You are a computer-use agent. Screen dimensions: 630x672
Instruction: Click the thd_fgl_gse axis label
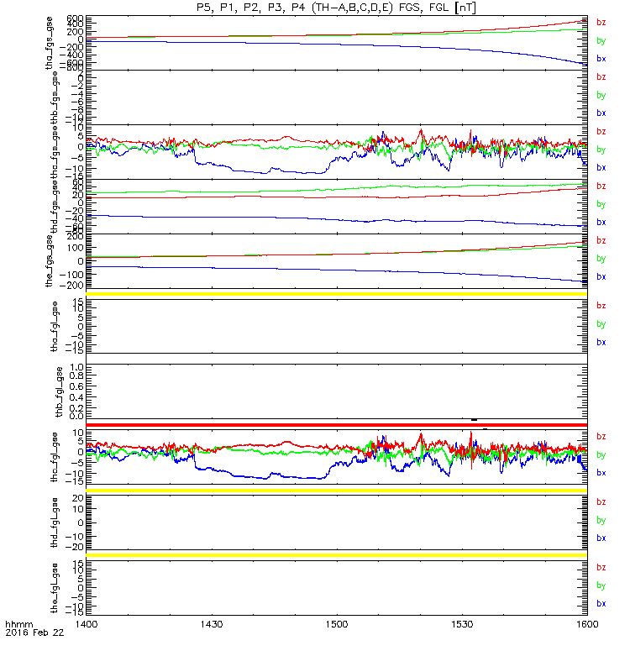55,522
